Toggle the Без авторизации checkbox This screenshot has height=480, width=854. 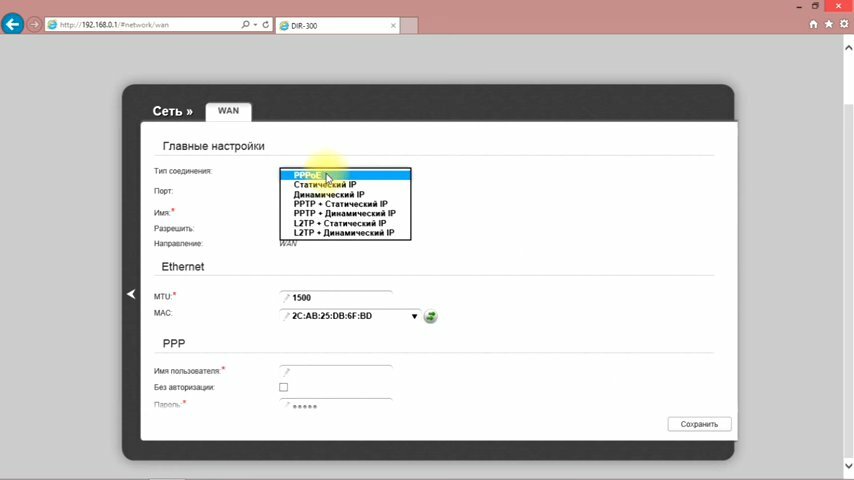tap(283, 387)
